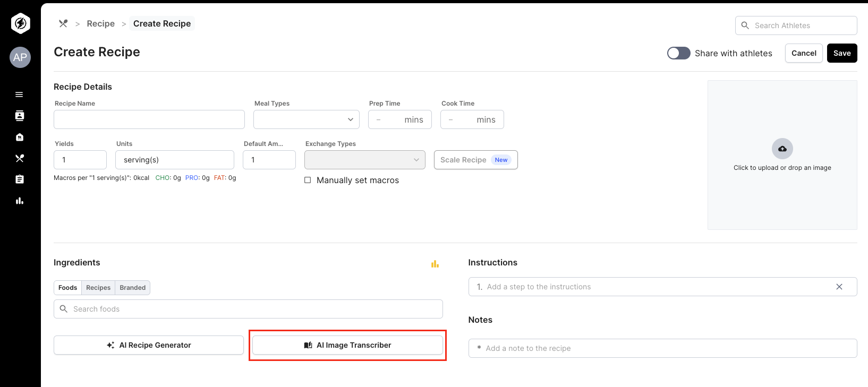
Task: Go to the home building sidebar icon
Action: pyautogui.click(x=20, y=137)
